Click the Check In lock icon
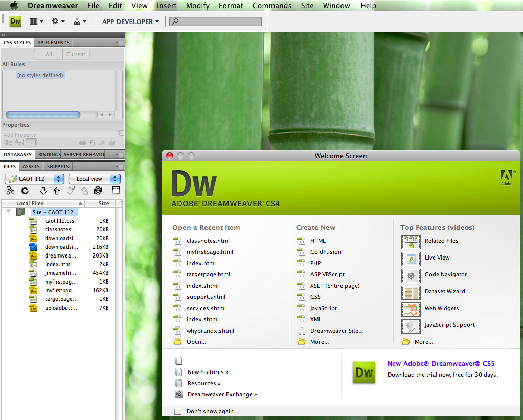Image resolution: width=523 pixels, height=420 pixels. click(85, 191)
